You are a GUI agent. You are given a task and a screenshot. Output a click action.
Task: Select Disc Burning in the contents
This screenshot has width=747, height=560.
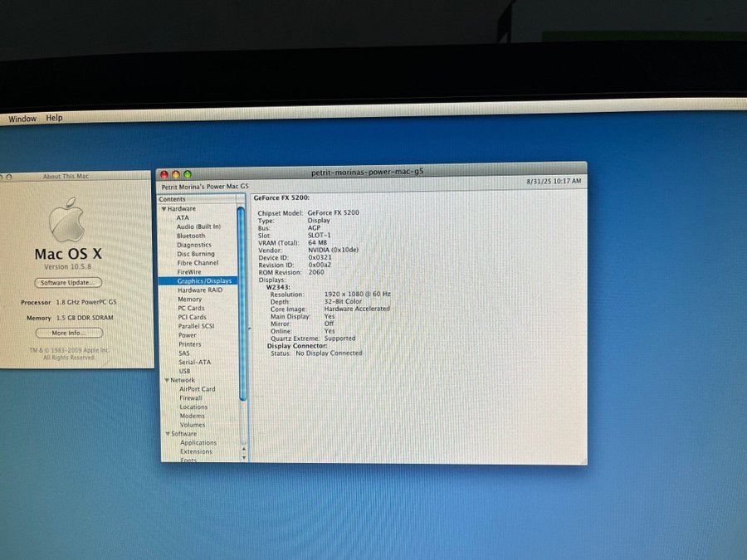click(196, 254)
